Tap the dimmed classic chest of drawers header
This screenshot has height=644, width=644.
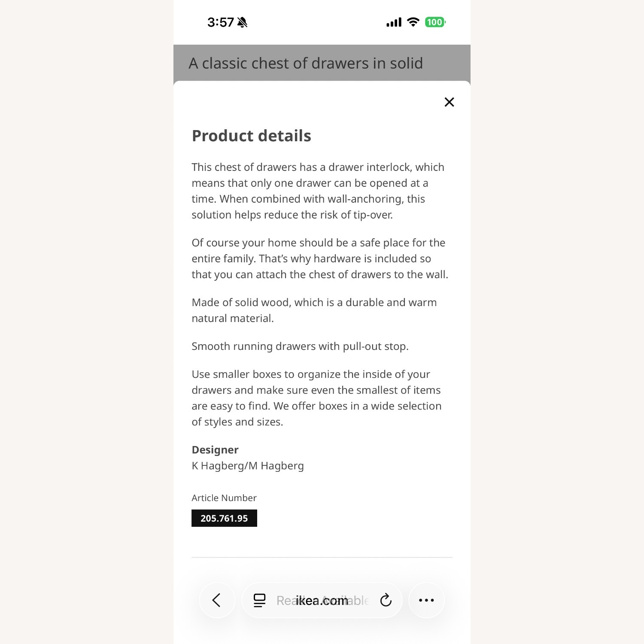click(x=306, y=63)
